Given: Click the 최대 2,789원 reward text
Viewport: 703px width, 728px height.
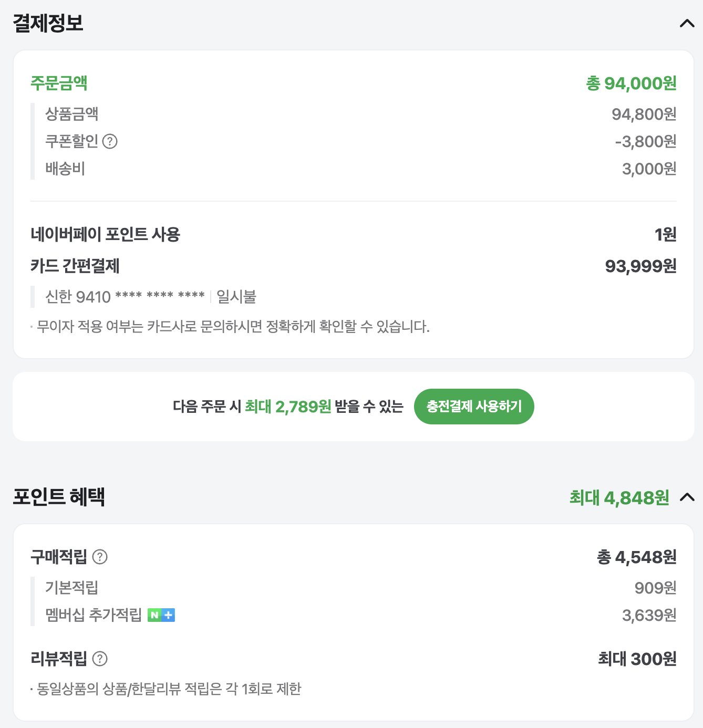Looking at the screenshot, I should [x=288, y=407].
